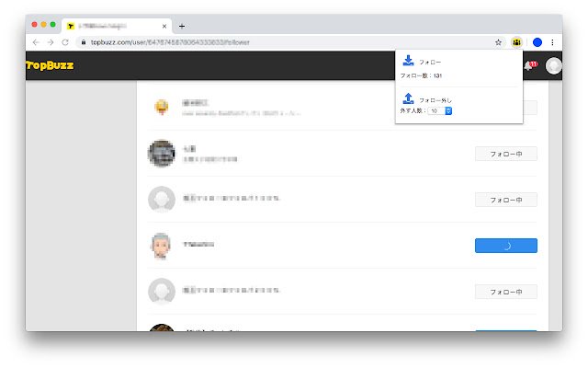Click フォロー中 button in second user row
This screenshot has width=588, height=368.
pos(506,154)
